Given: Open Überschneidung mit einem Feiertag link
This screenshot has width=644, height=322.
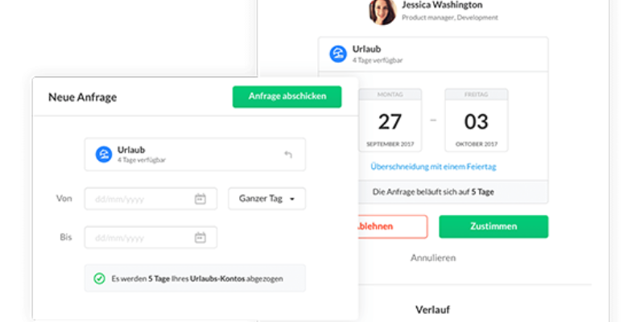Looking at the screenshot, I should point(433,167).
